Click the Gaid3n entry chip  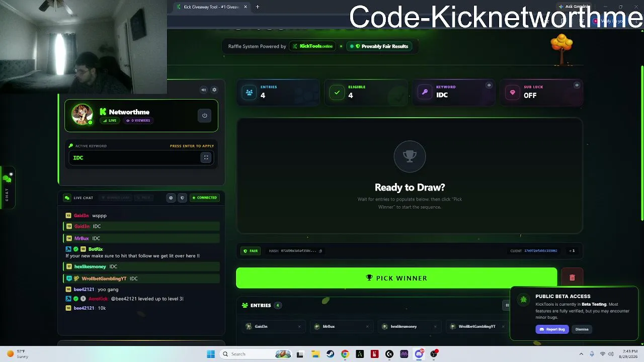pos(273,327)
